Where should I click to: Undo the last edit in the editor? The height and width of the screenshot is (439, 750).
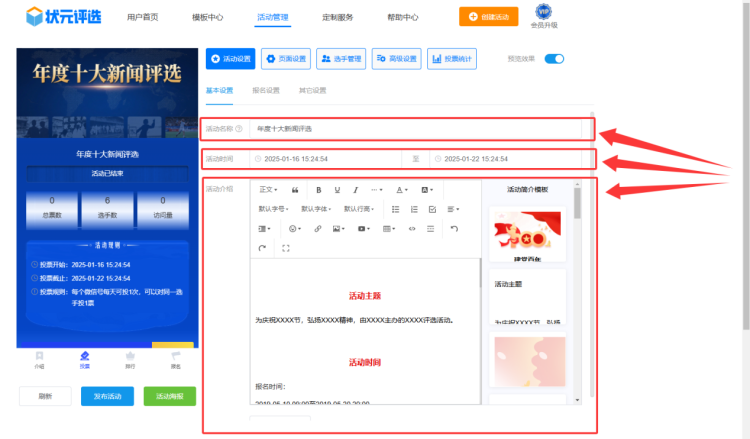point(454,229)
